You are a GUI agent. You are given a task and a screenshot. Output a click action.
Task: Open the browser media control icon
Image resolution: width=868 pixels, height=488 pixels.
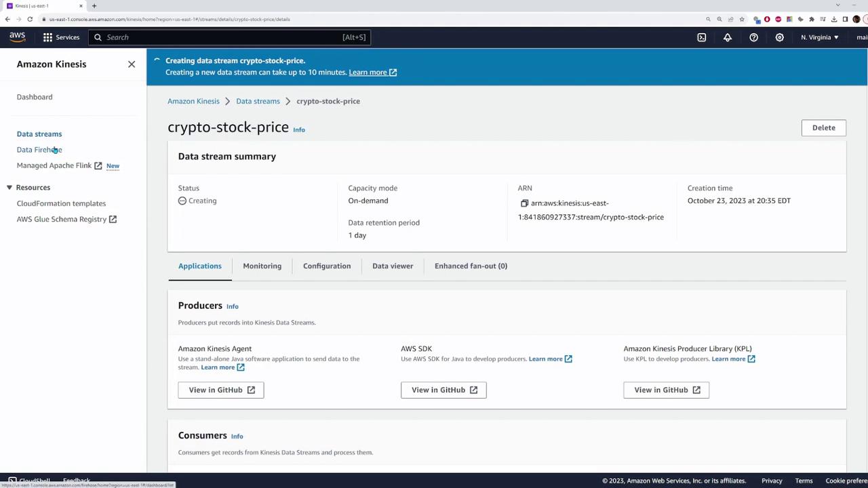[x=823, y=19]
